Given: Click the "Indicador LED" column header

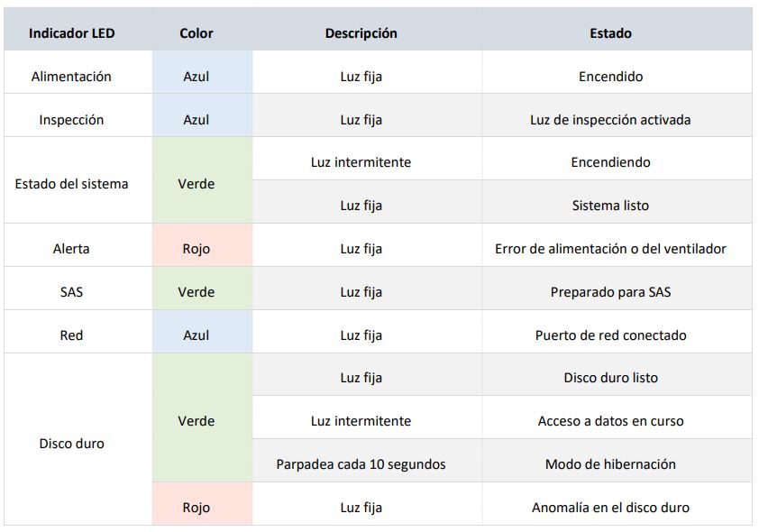Looking at the screenshot, I should tap(72, 33).
